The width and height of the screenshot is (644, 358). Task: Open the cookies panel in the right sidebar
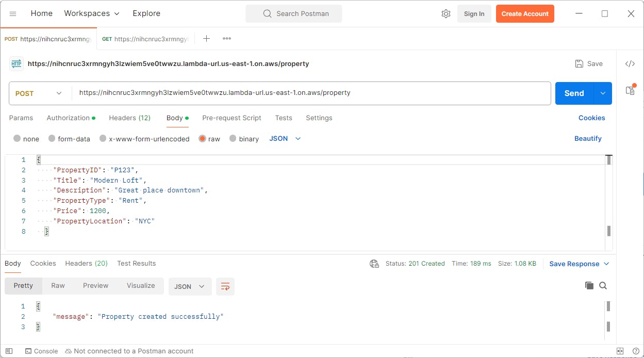point(630,90)
